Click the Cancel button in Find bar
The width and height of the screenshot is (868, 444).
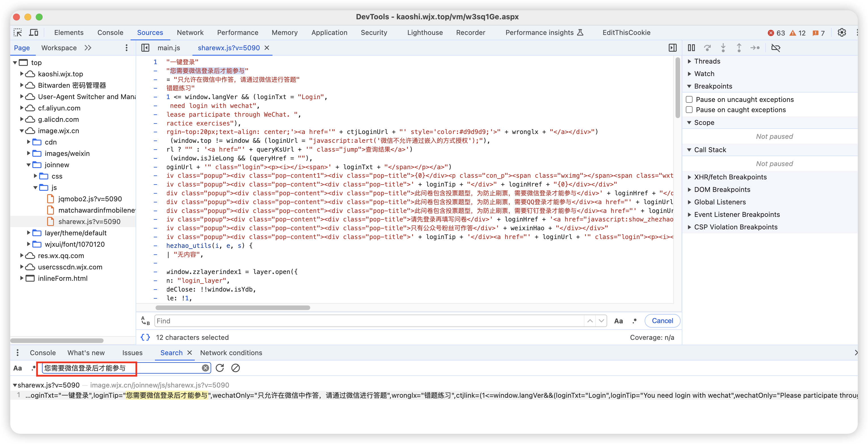(662, 321)
